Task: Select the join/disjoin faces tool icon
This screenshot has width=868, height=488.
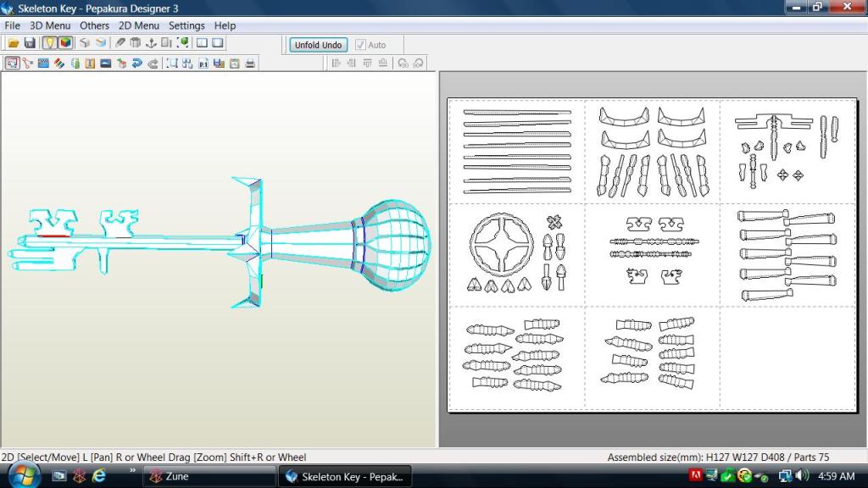Action: point(28,63)
